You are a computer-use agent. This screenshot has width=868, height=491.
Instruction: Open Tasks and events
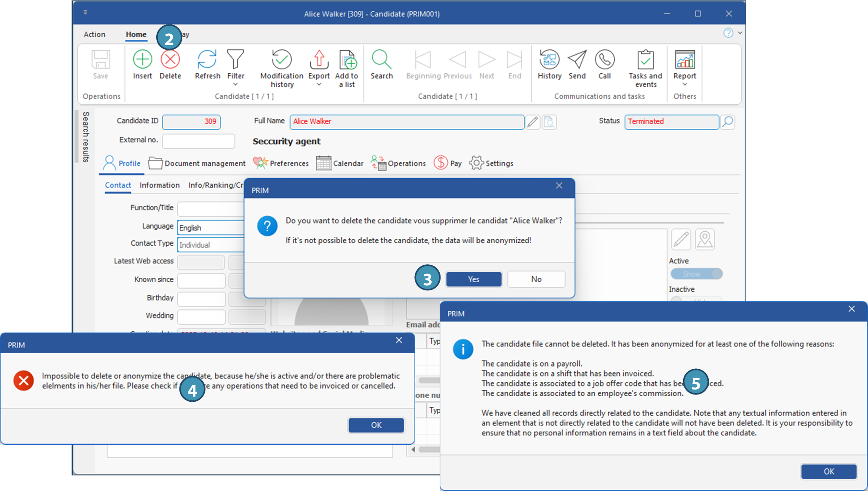[645, 60]
